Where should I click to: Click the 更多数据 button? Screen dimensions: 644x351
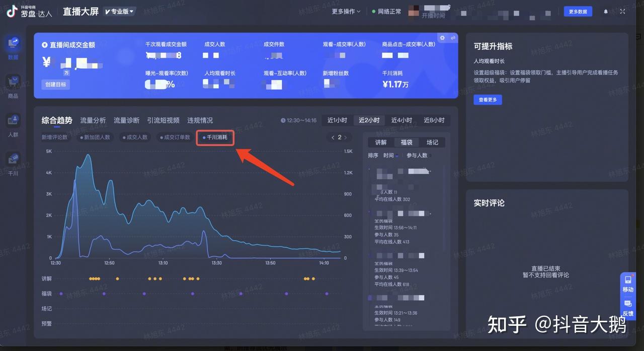[578, 12]
